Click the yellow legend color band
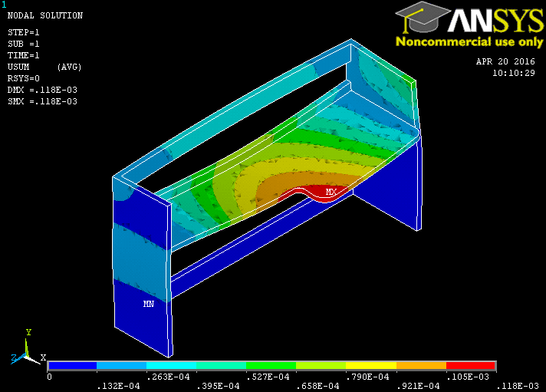 pyautogui.click(x=371, y=365)
